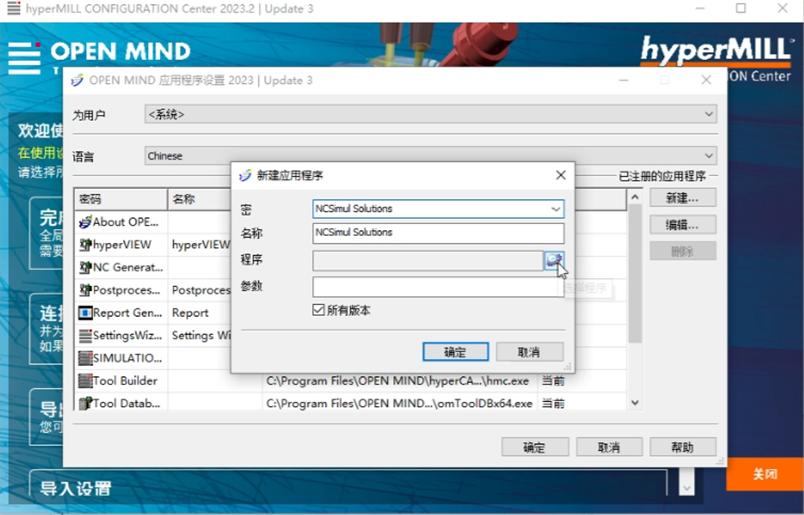Viewport: 804px width, 515px height.
Task: Click the 密码 column header
Action: click(121, 199)
